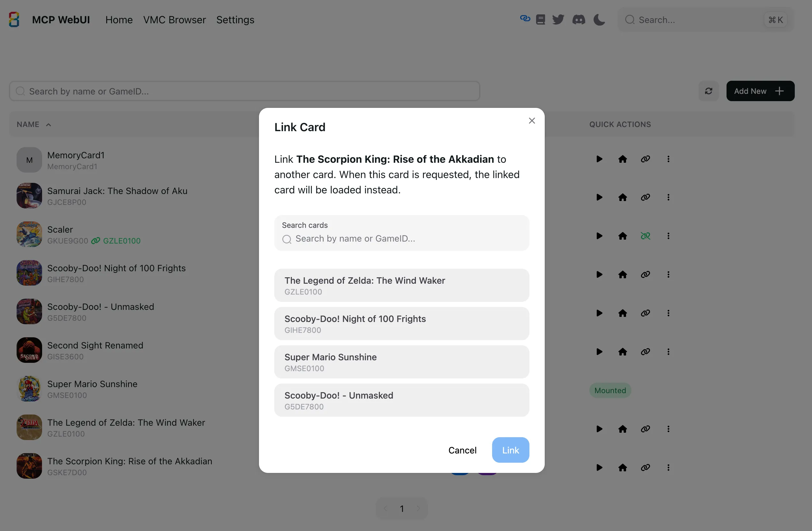This screenshot has height=531, width=812.
Task: Open the documentation book icon
Action: point(540,19)
